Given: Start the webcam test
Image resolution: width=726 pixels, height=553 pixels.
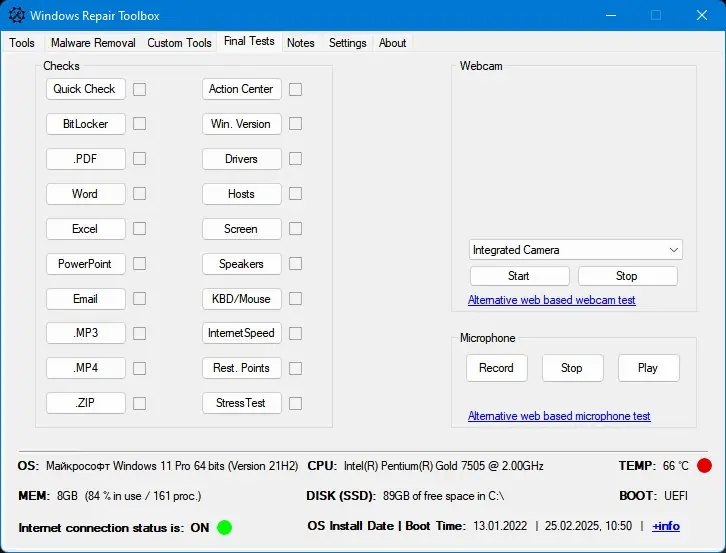Looking at the screenshot, I should (x=519, y=276).
